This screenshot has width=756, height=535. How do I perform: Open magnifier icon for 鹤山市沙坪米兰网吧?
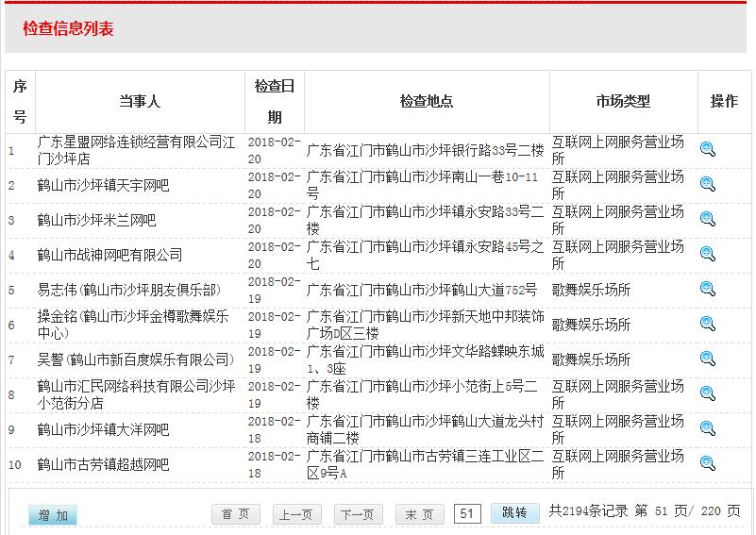(707, 219)
